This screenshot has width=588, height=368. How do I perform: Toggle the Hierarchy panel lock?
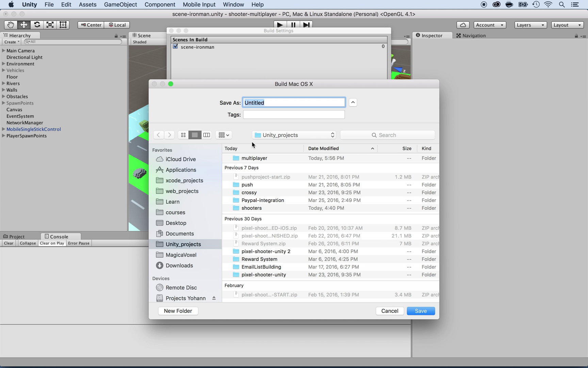coord(116,36)
